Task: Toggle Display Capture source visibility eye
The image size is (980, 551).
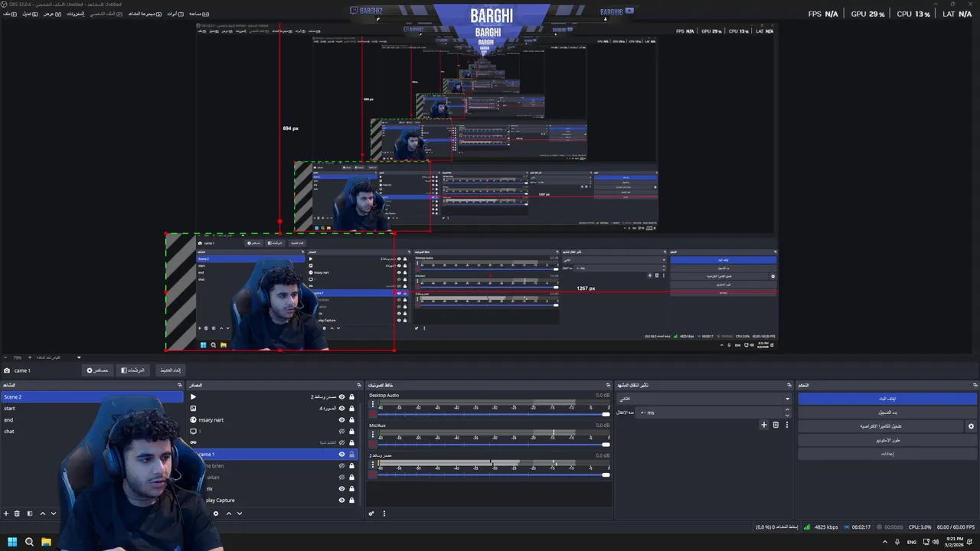Action: (342, 500)
